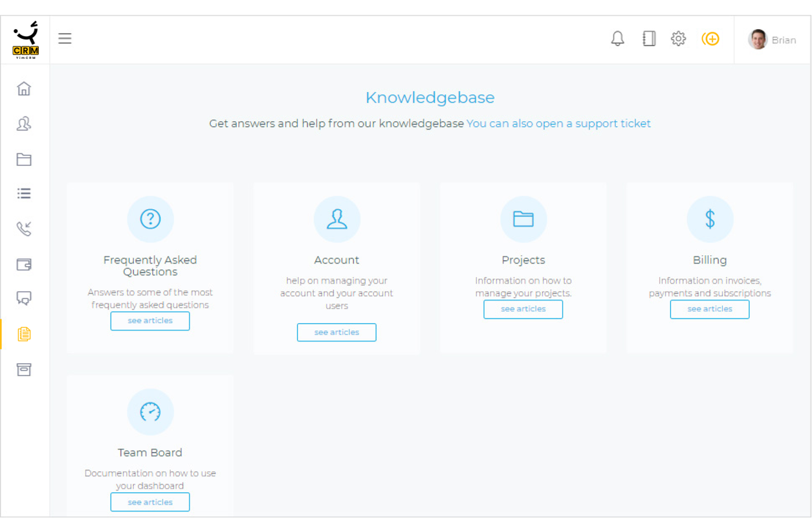Open the archive box icon in the sidebar
The image size is (812, 518).
tap(24, 369)
